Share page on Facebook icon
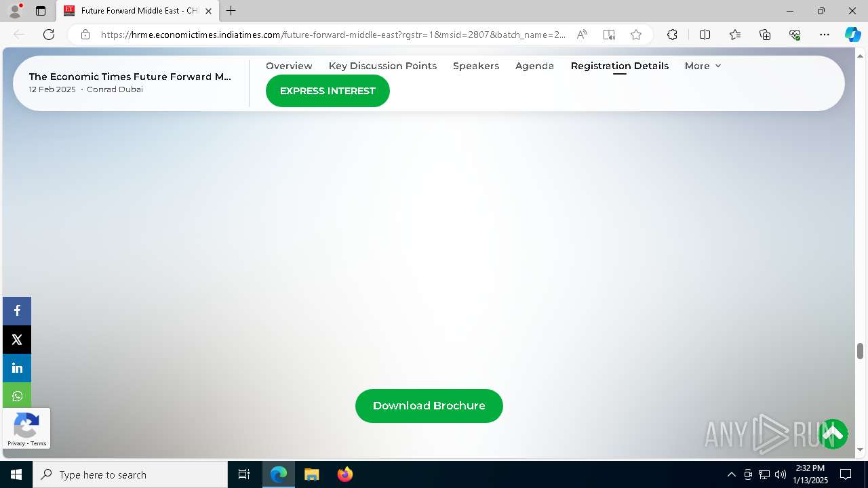The image size is (868, 488). coord(17,311)
